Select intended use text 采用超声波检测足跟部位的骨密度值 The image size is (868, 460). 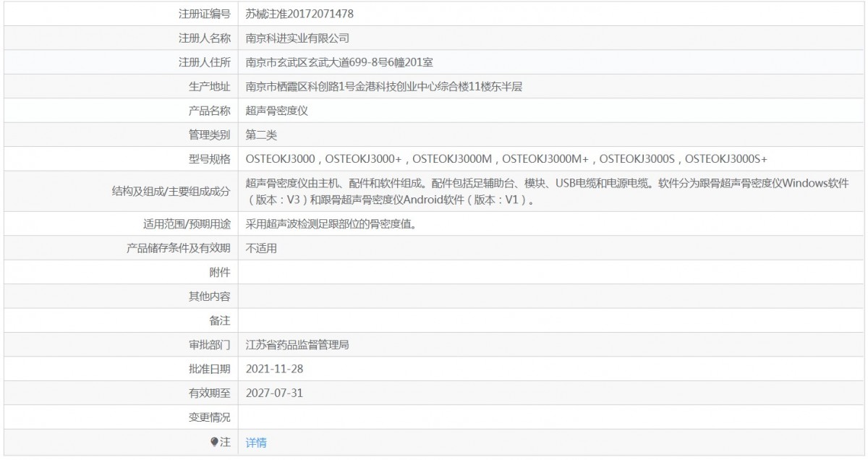pyautogui.click(x=333, y=224)
